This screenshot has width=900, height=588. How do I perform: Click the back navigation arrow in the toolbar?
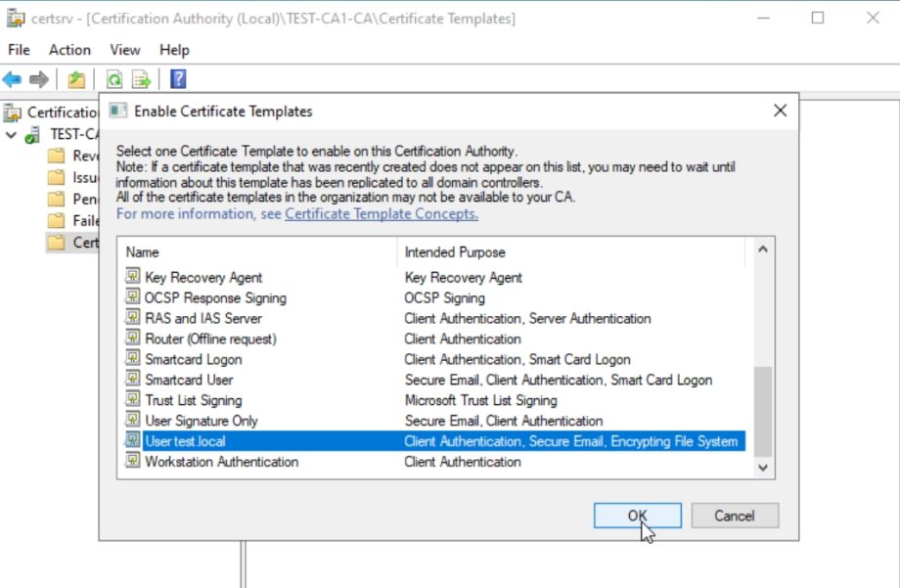[14, 79]
